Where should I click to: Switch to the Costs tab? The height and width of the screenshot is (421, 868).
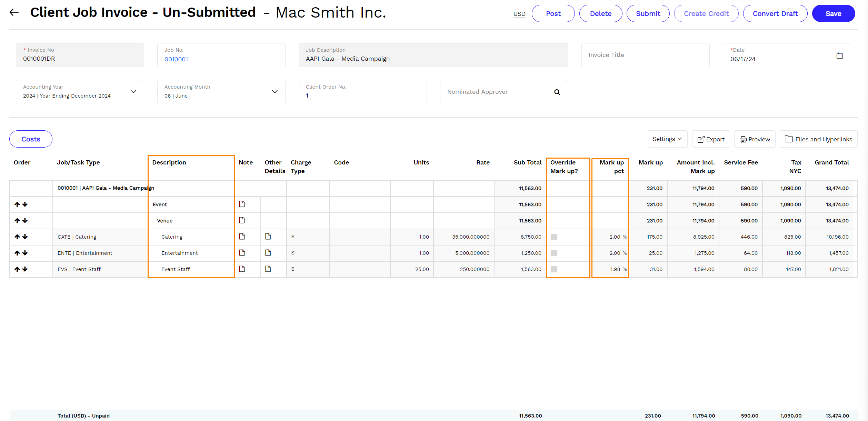pyautogui.click(x=31, y=139)
